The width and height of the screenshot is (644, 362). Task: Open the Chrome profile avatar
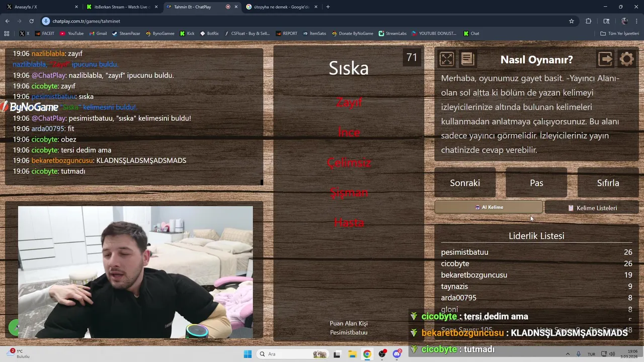click(624, 21)
